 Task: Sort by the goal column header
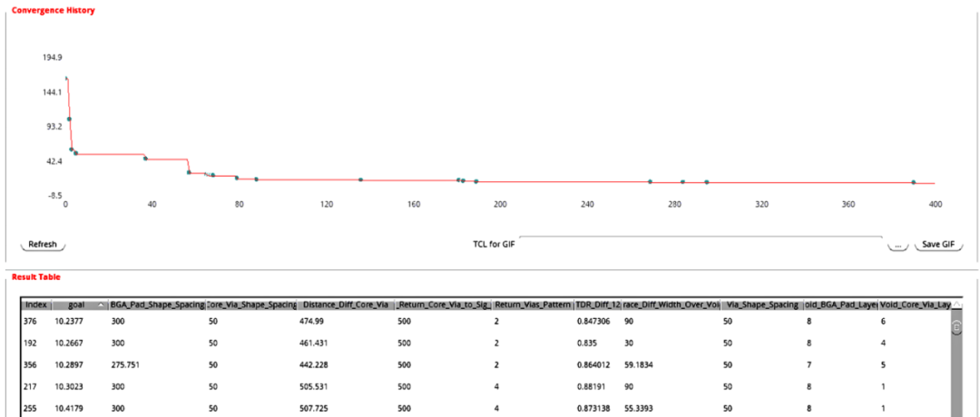point(79,305)
